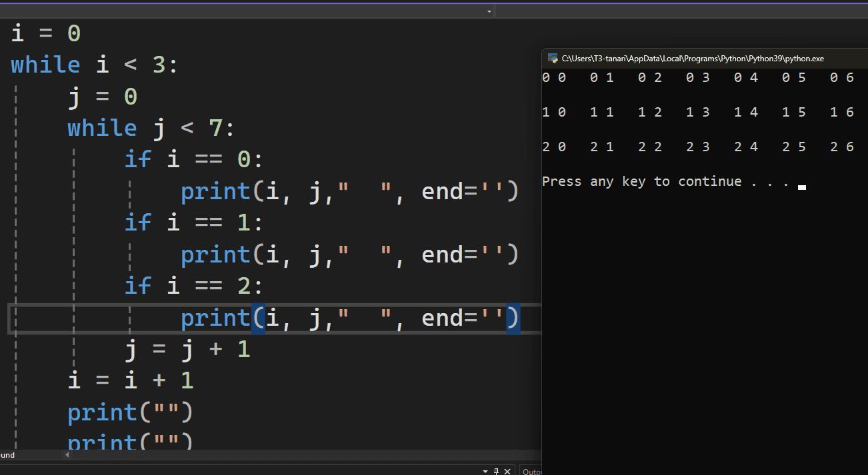Viewport: 868px width, 475px height.
Task: Close the bottom tool panel
Action: 507,471
